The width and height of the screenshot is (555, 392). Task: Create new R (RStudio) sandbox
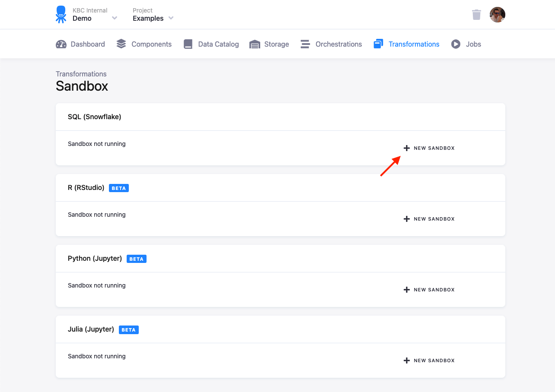pyautogui.click(x=429, y=219)
